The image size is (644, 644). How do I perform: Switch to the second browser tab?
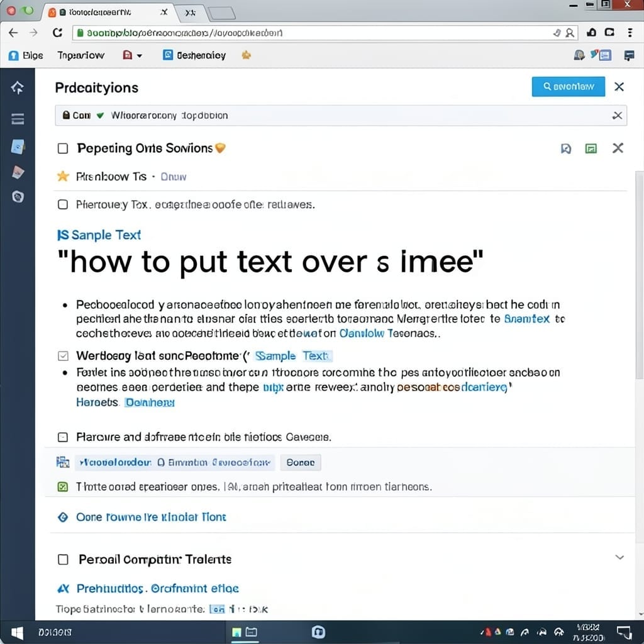190,13
